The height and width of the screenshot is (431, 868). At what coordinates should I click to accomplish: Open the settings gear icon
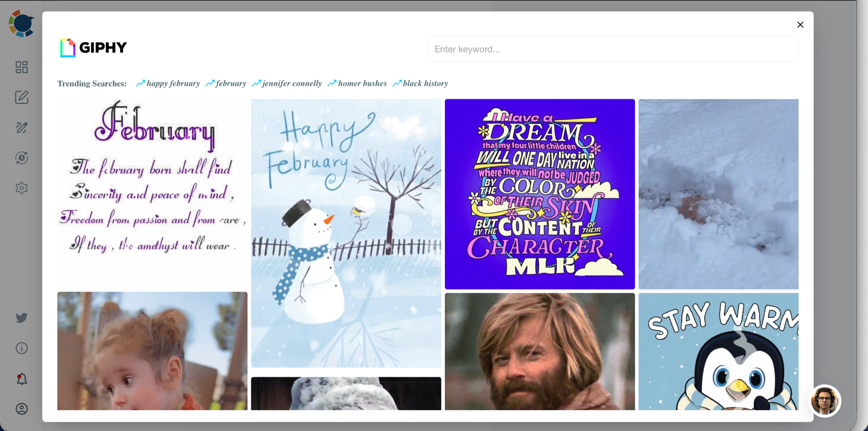22,188
